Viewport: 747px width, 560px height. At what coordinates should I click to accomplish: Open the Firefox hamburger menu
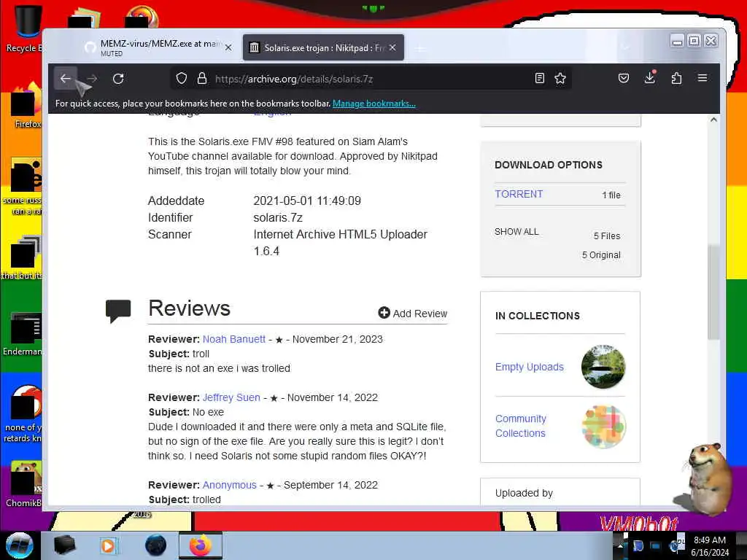[x=703, y=77]
